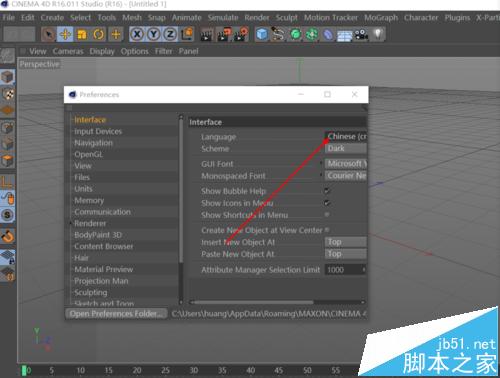Select Input Devices preferences category
The height and width of the screenshot is (378, 500).
tap(98, 132)
